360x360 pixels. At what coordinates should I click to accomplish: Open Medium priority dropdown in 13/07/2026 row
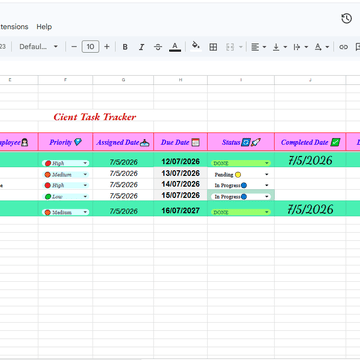pyautogui.click(x=66, y=174)
